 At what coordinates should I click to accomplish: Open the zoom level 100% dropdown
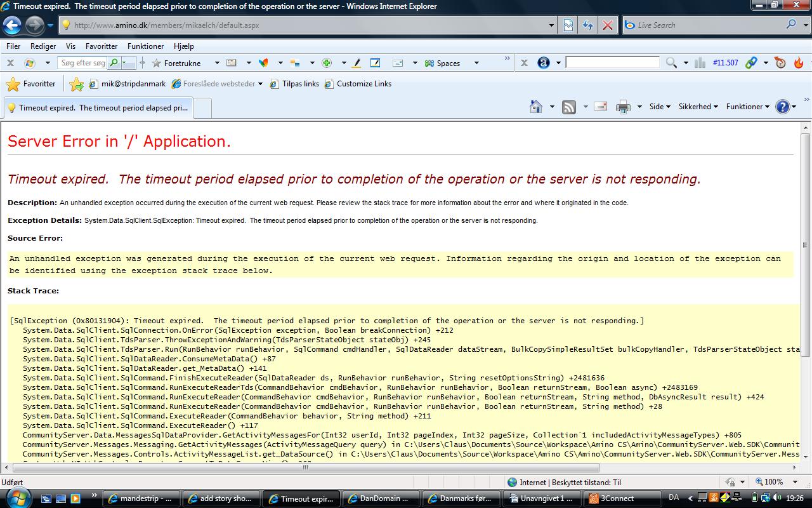(795, 482)
